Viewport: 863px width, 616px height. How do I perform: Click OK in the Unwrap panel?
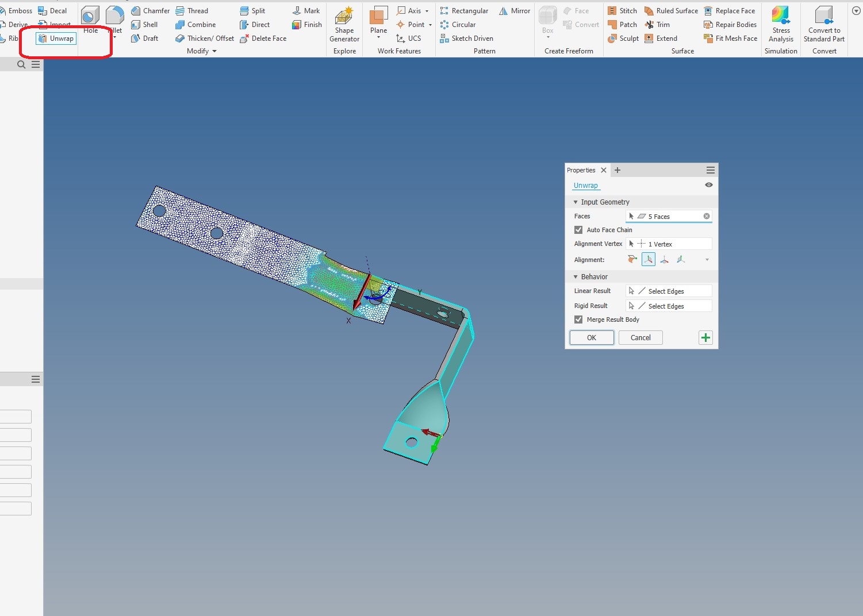[x=592, y=338]
